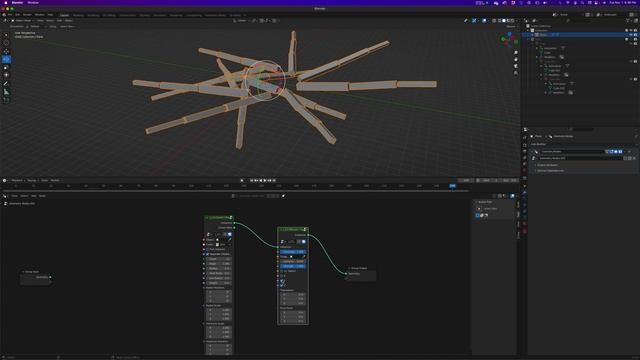Image resolution: width=640 pixels, height=360 pixels.
Task: Toggle the checked checkbox in the left node
Action: click(207, 254)
